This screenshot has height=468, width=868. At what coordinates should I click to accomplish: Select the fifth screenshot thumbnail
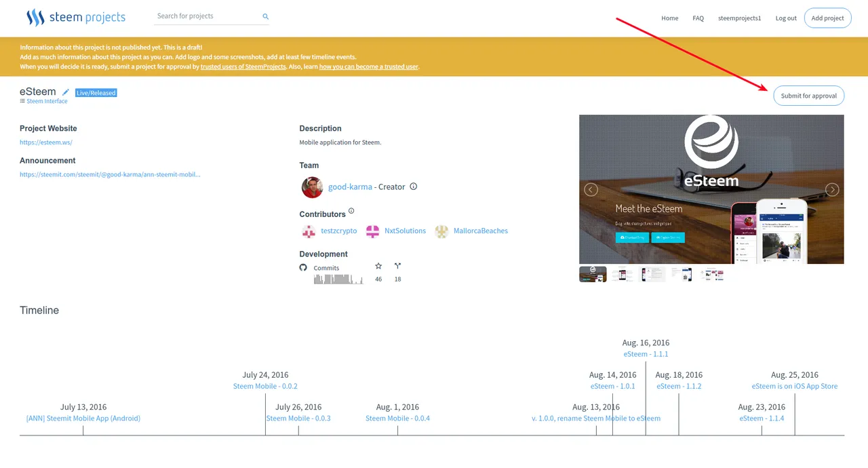(712, 274)
